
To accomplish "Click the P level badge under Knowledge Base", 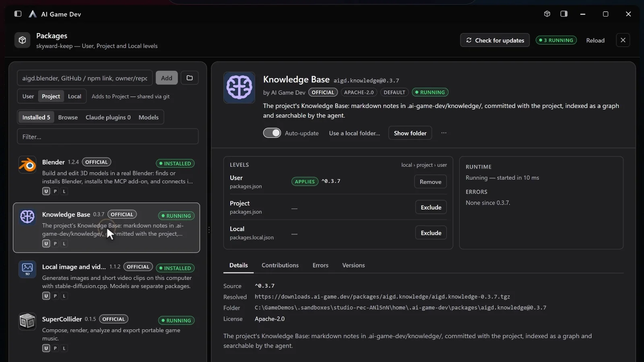I will tap(55, 244).
